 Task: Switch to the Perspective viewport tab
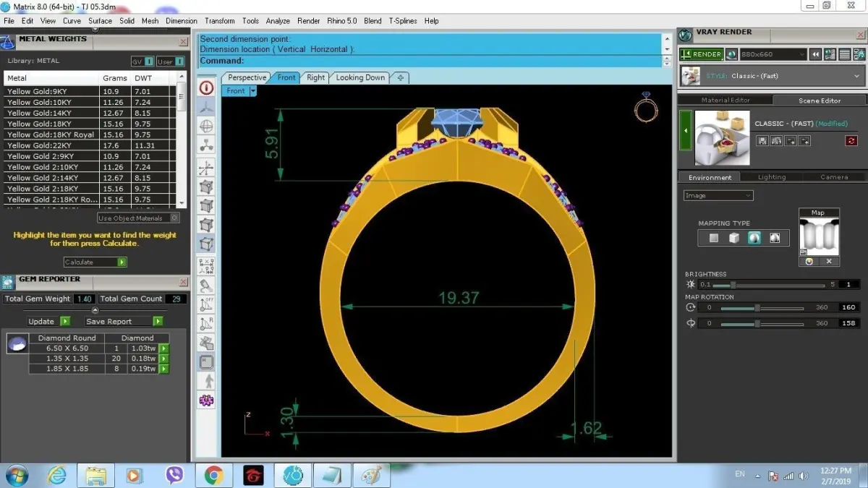click(x=247, y=77)
